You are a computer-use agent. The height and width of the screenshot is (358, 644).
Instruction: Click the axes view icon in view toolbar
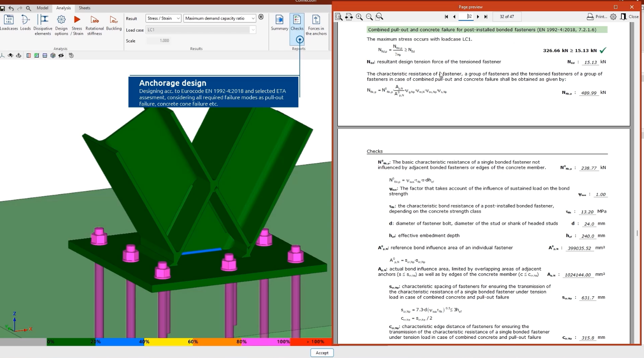(x=3, y=55)
